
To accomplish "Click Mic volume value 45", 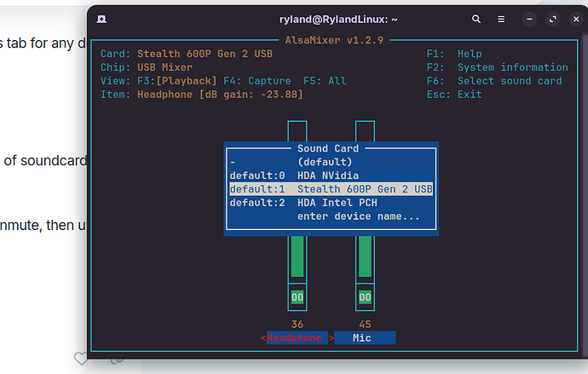I will [x=365, y=324].
